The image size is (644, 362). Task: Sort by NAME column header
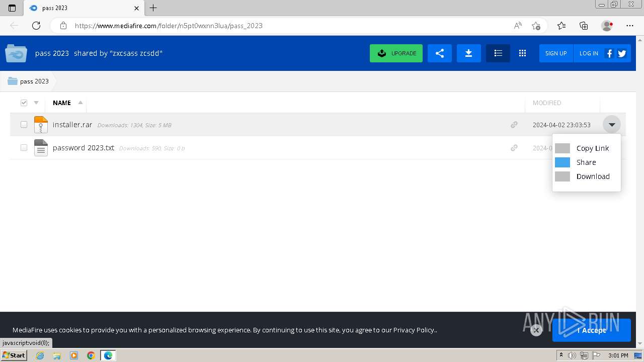point(62,103)
